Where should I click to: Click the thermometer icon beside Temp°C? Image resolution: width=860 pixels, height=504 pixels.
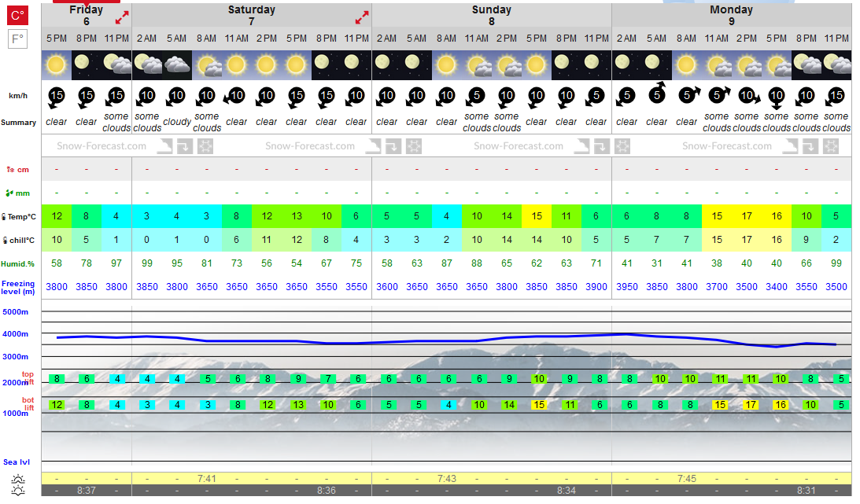pyautogui.click(x=4, y=217)
